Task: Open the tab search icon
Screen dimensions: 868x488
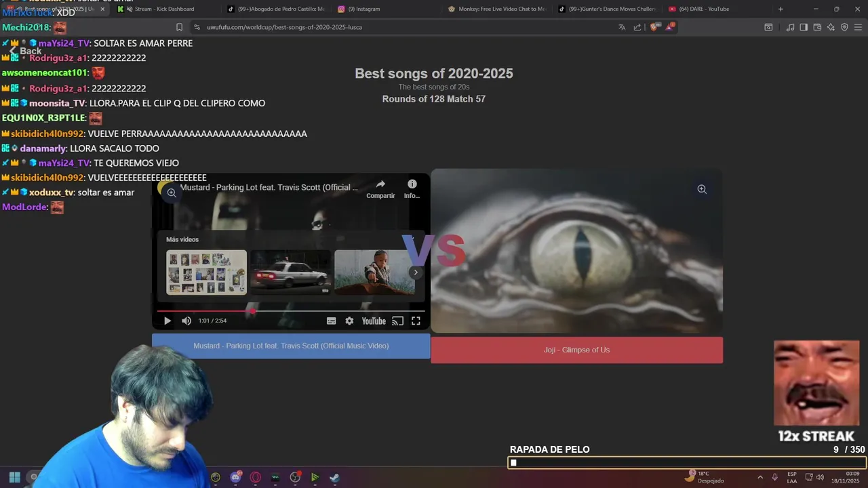Action: (768, 27)
